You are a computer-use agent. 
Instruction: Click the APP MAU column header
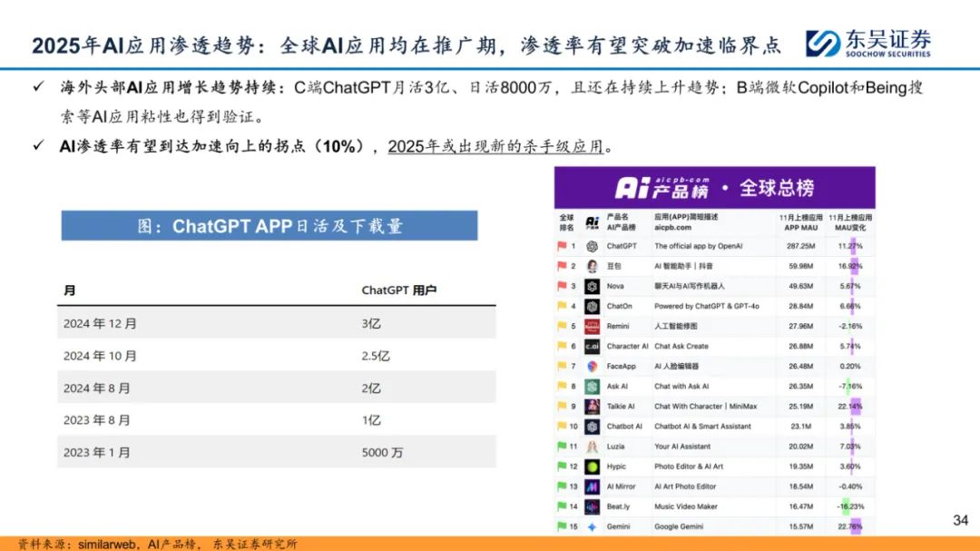tap(800, 222)
